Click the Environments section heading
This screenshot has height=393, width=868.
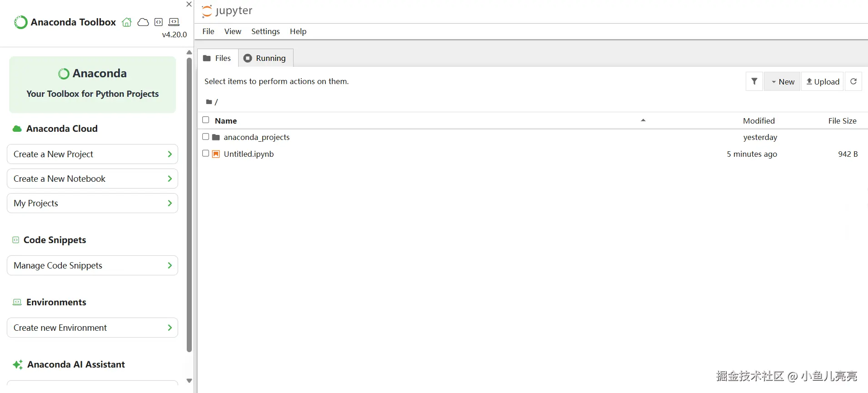[56, 302]
